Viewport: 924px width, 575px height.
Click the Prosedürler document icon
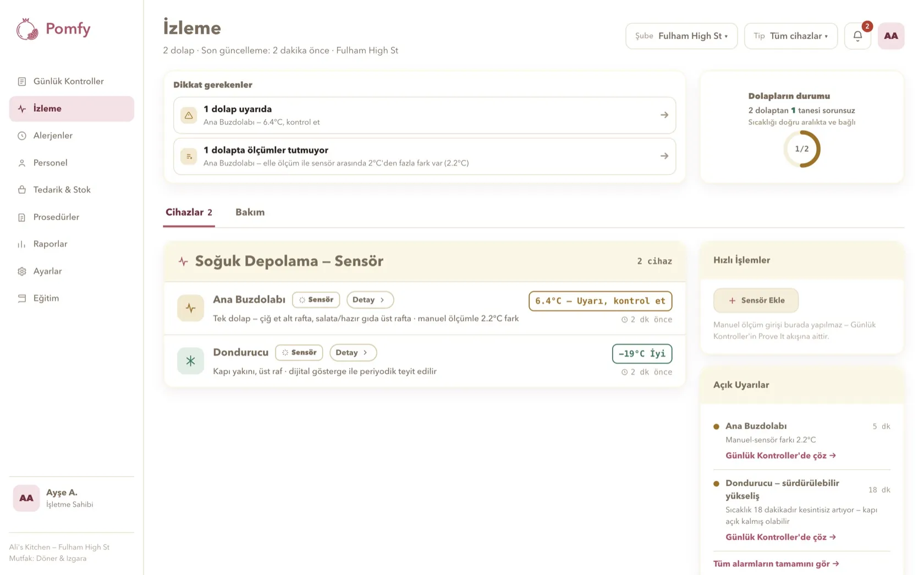click(22, 217)
